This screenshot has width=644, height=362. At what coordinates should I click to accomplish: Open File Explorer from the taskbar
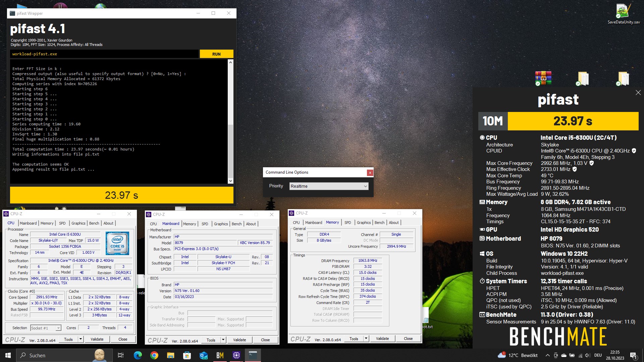[171, 355]
